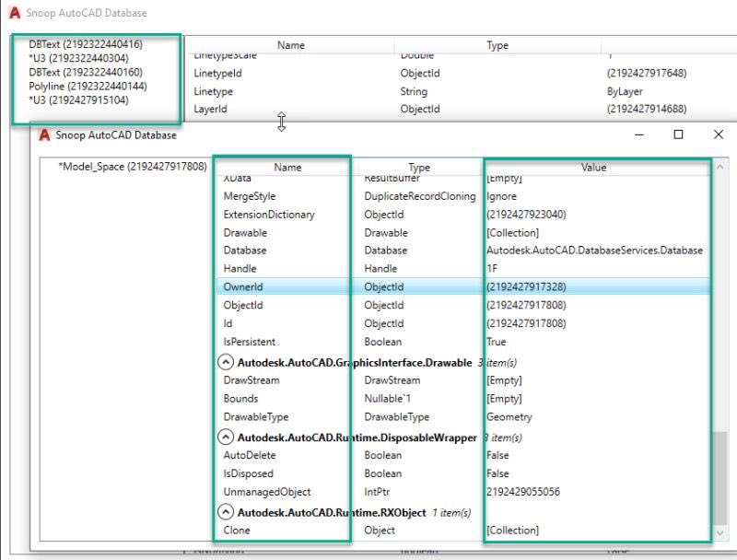Screen dimensions: 737x560
Task: Click OwnerId value (2192427917328)
Action: [526, 286]
